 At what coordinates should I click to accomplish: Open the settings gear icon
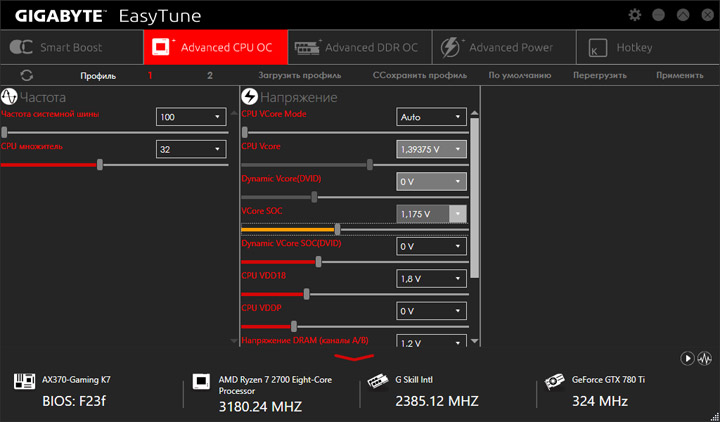[635, 15]
